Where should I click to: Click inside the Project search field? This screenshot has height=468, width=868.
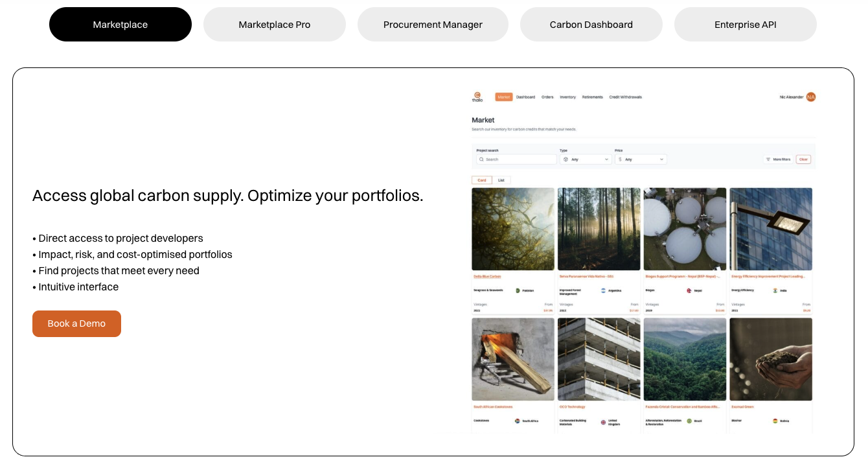[515, 159]
